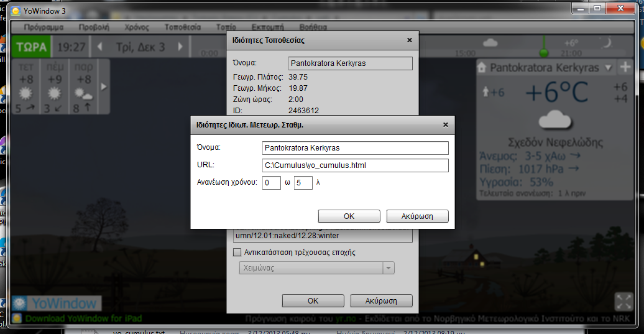
Task: Add a new location with the plus icon
Action: point(625,67)
